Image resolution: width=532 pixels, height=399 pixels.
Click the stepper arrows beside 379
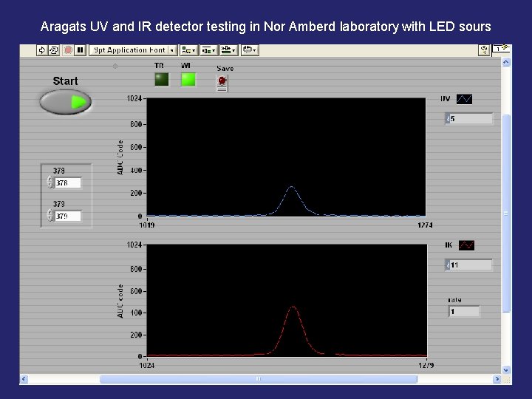coord(50,216)
